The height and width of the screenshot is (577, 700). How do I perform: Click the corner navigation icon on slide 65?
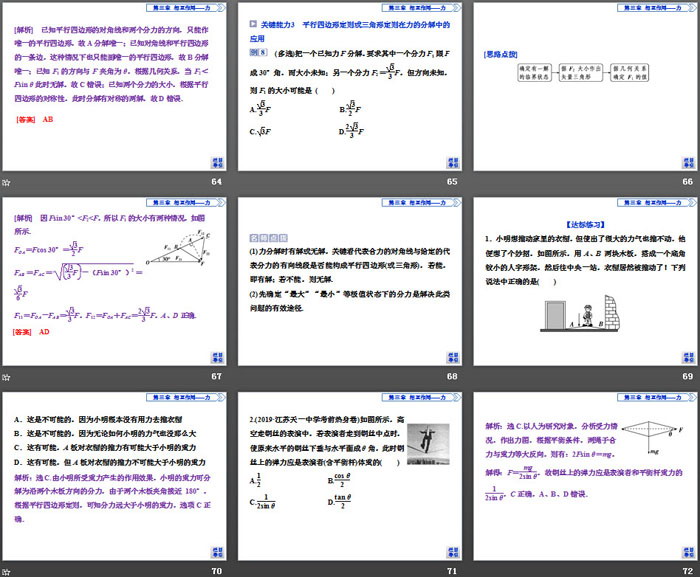453,163
